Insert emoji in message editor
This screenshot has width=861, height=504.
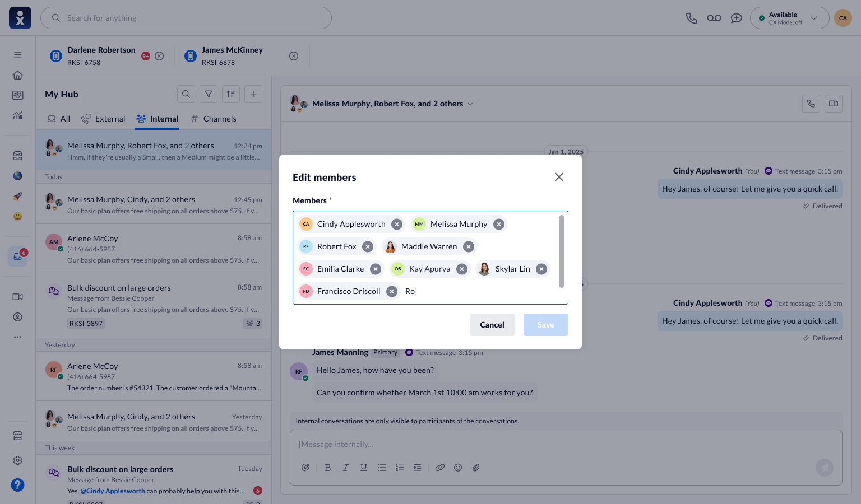point(458,468)
